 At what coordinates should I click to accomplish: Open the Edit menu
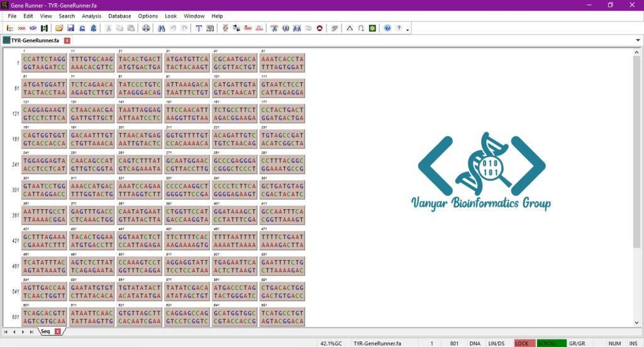tap(28, 16)
